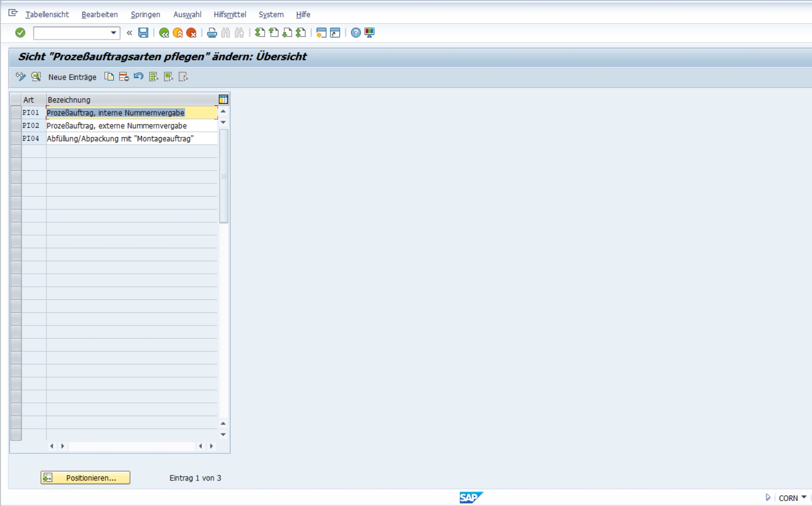Click the Select Block icon
The width and height of the screenshot is (812, 506).
coord(168,77)
